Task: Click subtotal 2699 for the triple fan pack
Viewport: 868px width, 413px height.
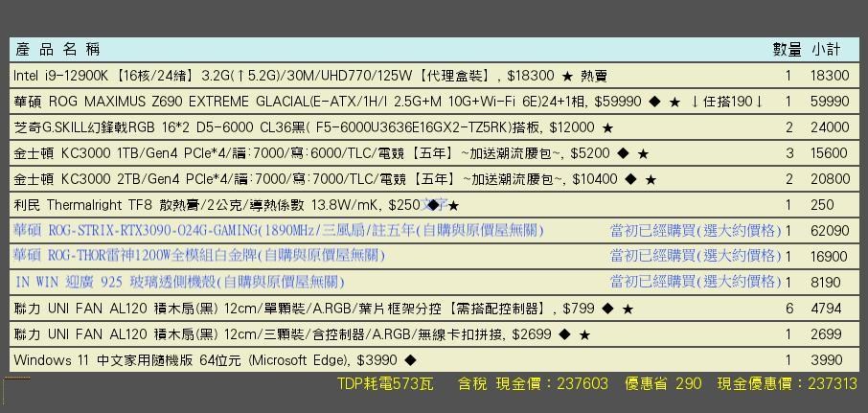Action: pyautogui.click(x=826, y=334)
